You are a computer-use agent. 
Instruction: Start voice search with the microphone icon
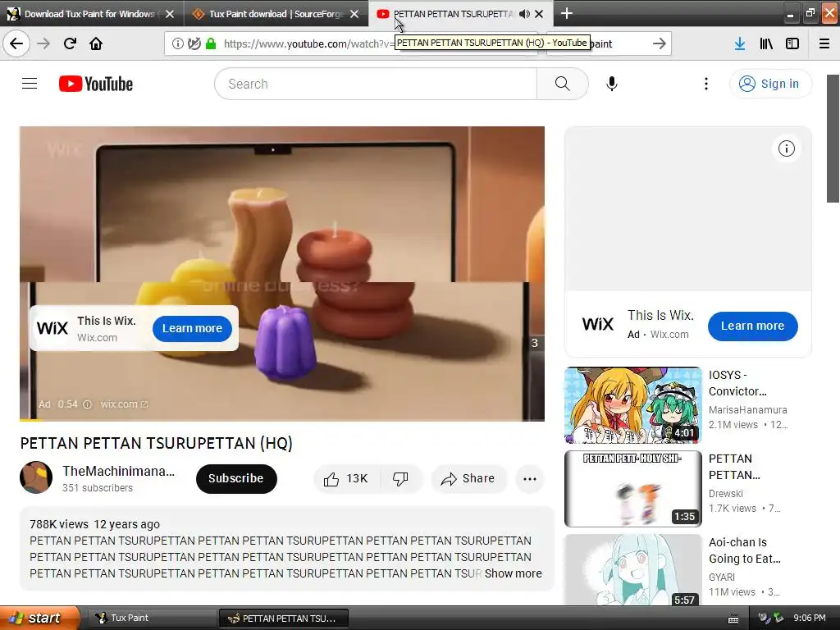612,84
